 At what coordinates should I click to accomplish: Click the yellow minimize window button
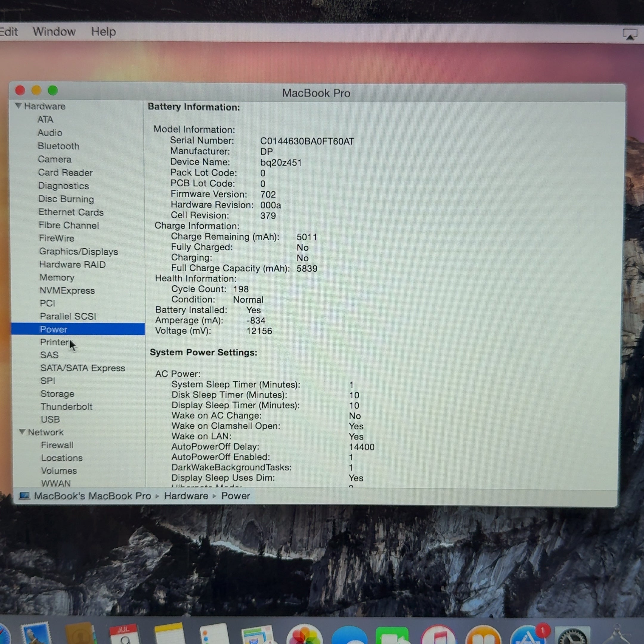(x=36, y=90)
